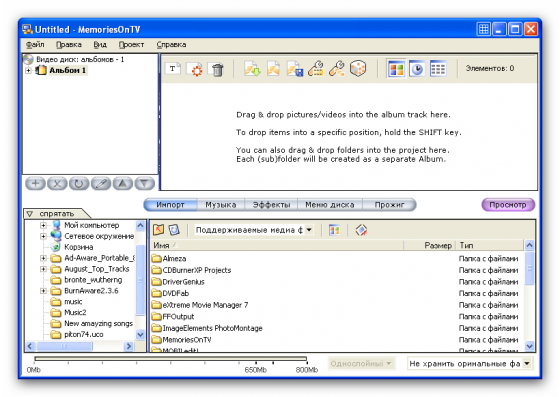Click the pencil rename album button
Viewport: 560px width, 397px height.
point(101,184)
